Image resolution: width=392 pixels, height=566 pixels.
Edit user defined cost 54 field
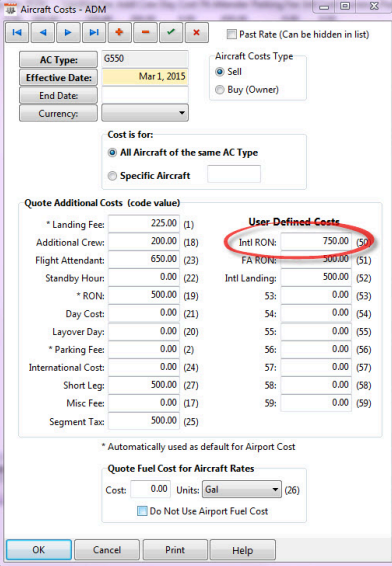316,313
